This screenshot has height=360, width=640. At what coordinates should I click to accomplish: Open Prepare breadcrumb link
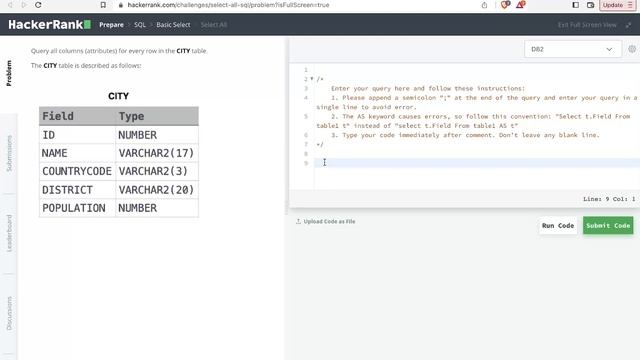click(x=111, y=24)
